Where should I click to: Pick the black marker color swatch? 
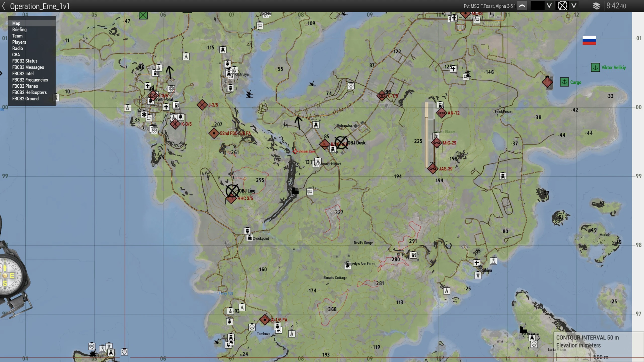pos(537,6)
